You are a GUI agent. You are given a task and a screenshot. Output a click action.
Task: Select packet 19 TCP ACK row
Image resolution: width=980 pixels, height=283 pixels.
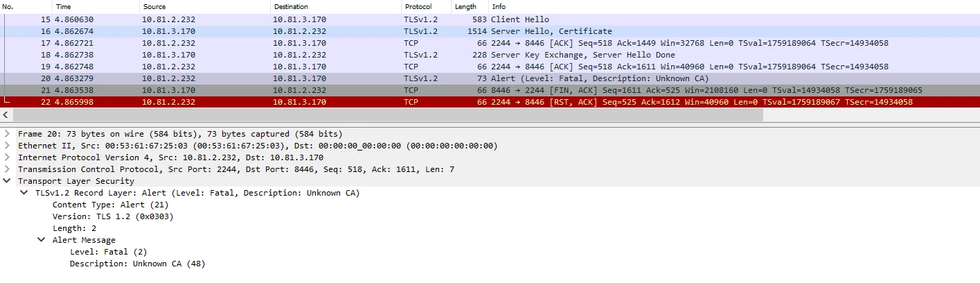click(490, 67)
